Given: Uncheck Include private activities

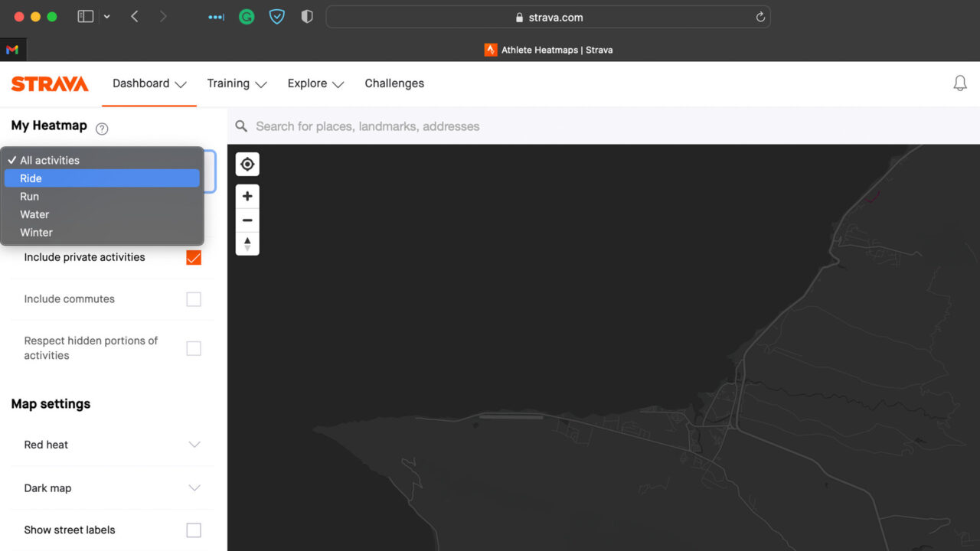Looking at the screenshot, I should (x=193, y=257).
